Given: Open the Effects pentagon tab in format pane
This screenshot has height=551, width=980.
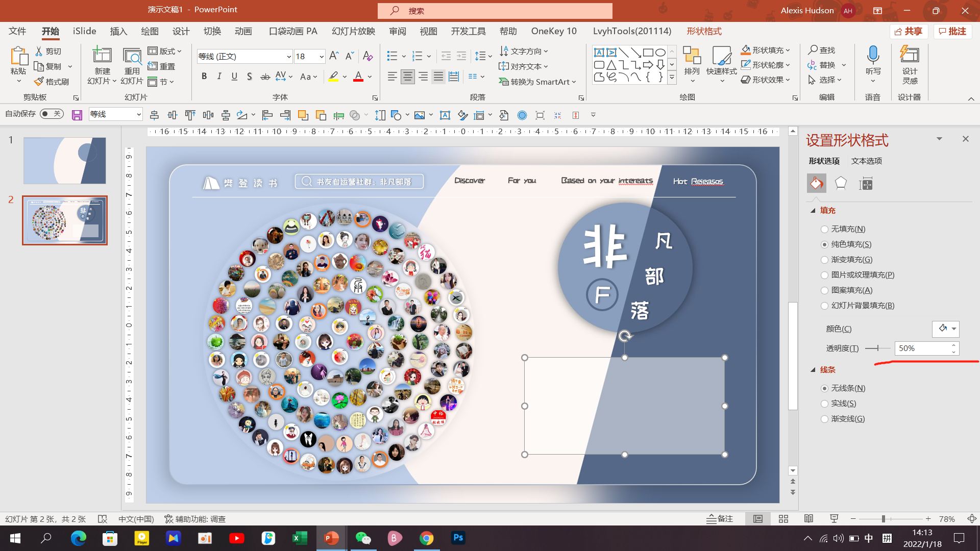Looking at the screenshot, I should [x=841, y=183].
